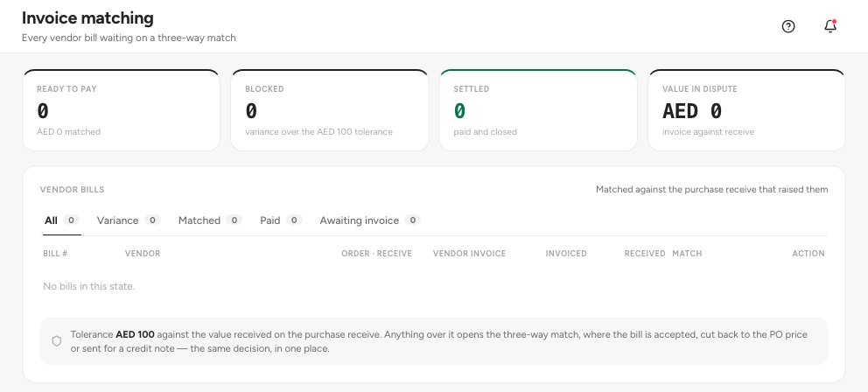Click the 'AED 0 matched' text
Screen dimensions: 868x392
68,132
